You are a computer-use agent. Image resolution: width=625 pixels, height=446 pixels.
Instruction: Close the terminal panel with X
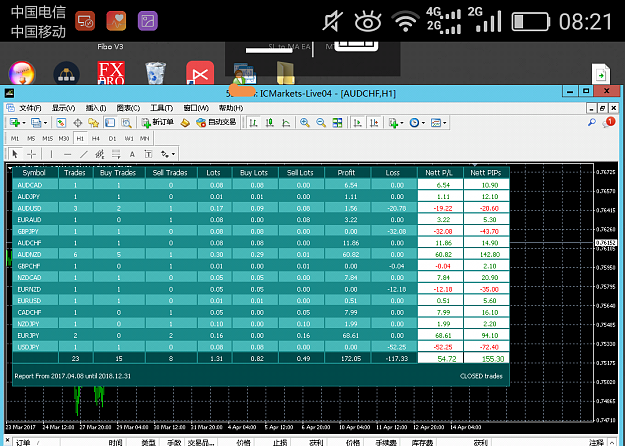tap(8, 440)
